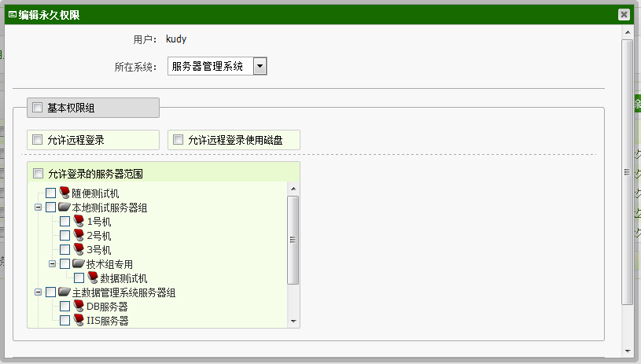Select the 主数据管理系统服务器组 label
Viewport: 641px width, 364px height.
point(123,292)
